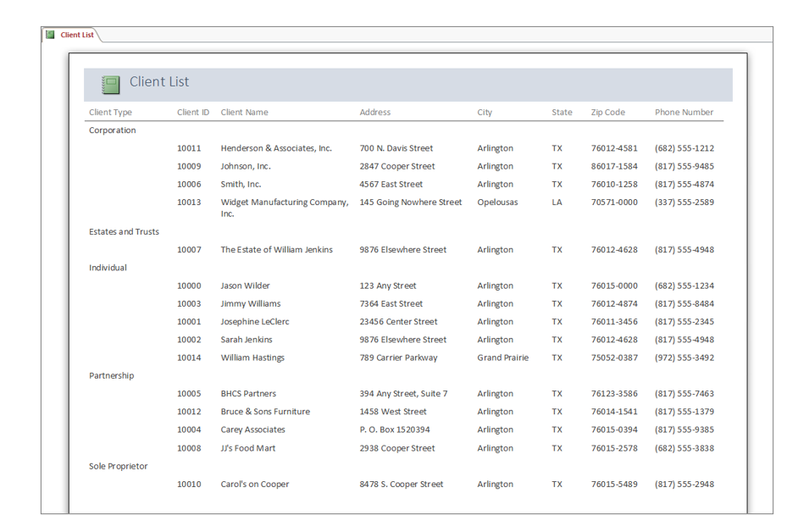The image size is (787, 532).
Task: Click Josephine LeClerc client name
Action: pos(255,322)
